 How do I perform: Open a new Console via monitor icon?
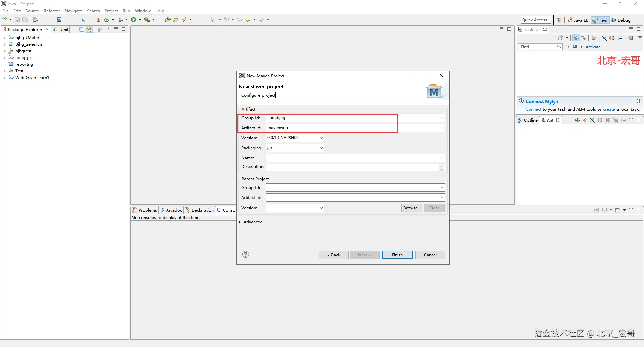(59, 20)
